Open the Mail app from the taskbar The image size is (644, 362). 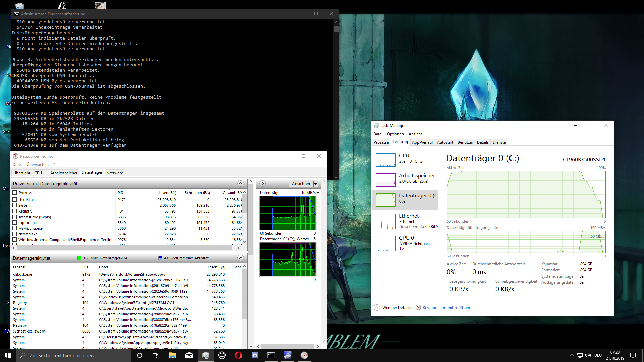point(189,355)
